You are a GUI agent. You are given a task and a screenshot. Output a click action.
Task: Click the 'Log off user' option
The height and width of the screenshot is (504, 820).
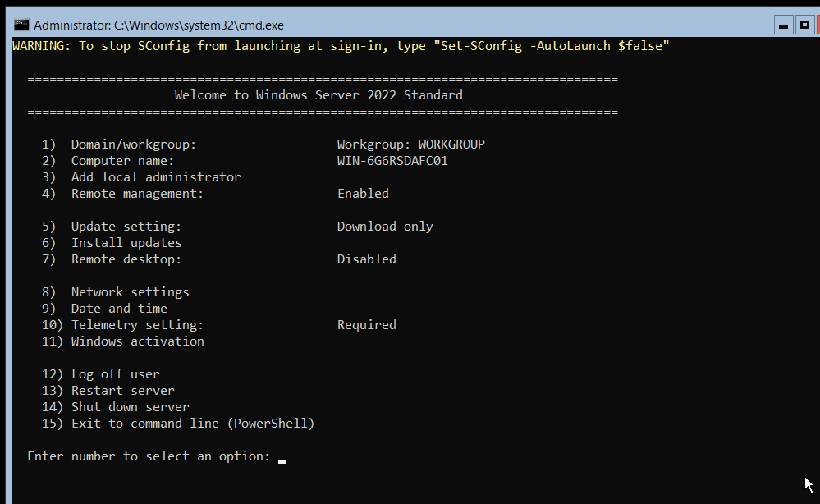tap(115, 374)
